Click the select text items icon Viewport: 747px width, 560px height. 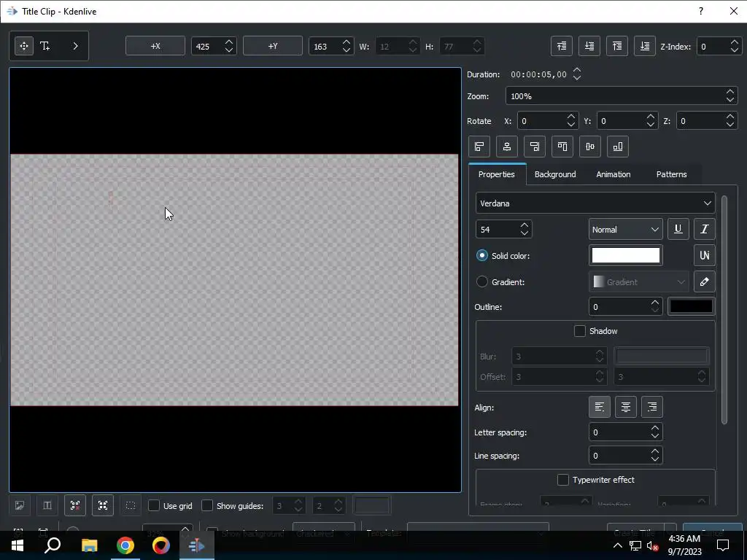tap(47, 506)
